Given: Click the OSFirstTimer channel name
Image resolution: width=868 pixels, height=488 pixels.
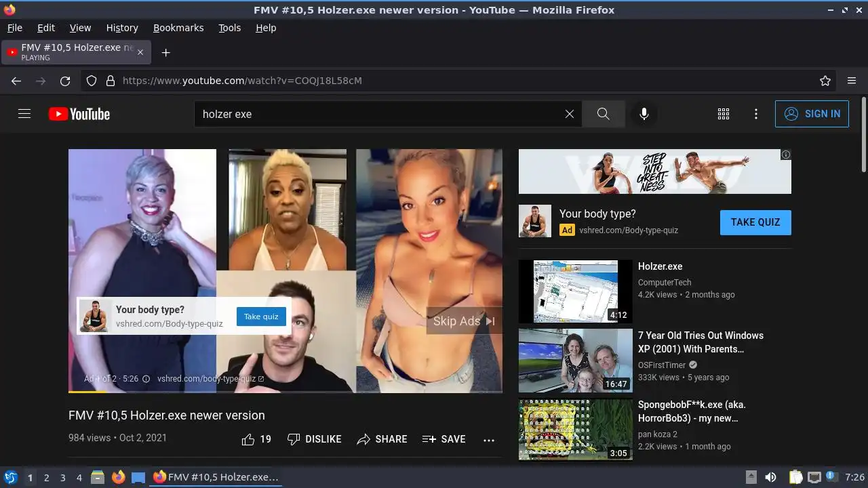Looking at the screenshot, I should [662, 365].
